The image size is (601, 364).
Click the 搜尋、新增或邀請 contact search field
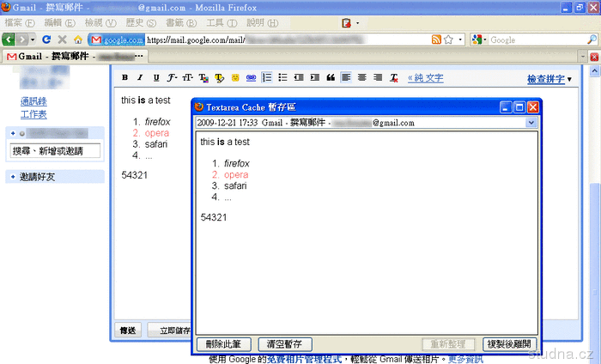55,151
